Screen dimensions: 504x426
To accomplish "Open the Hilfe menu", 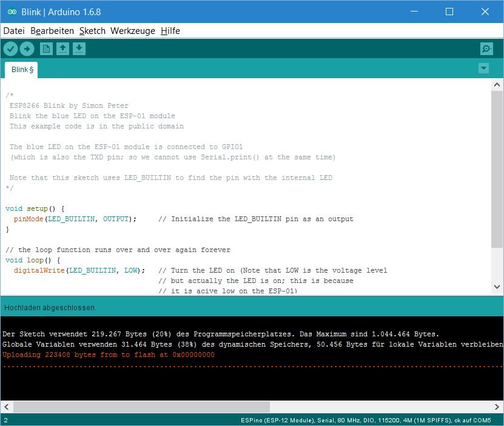I will [x=170, y=31].
